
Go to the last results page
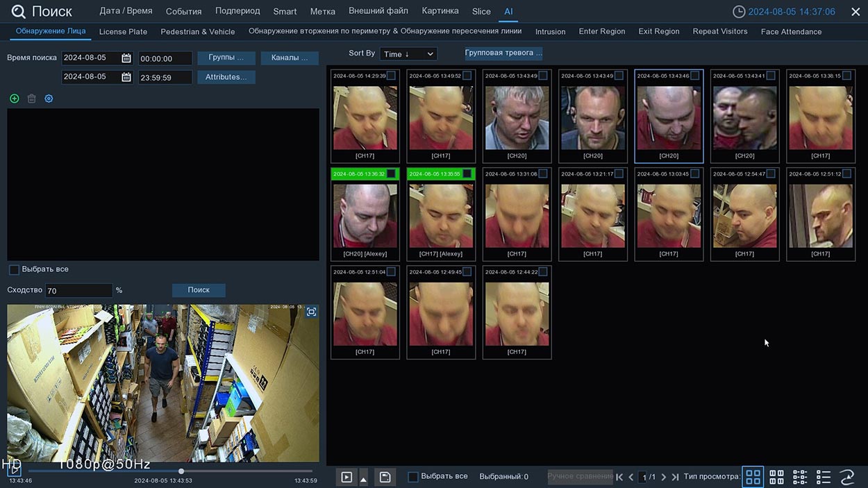pyautogui.click(x=675, y=477)
